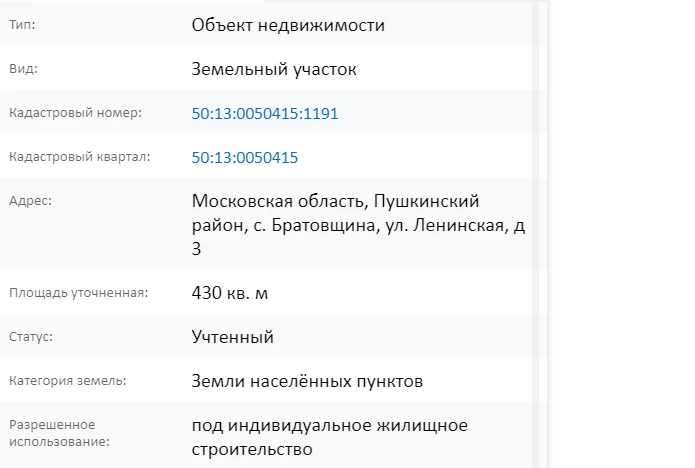This screenshot has width=695, height=468.
Task: Click the 'Кадастровый номер:' label
Action: 75,113
